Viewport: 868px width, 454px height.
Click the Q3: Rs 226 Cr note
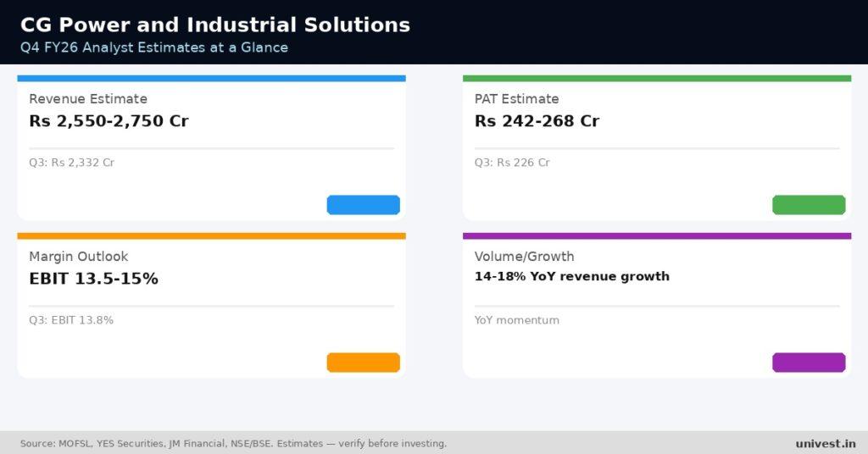point(512,163)
